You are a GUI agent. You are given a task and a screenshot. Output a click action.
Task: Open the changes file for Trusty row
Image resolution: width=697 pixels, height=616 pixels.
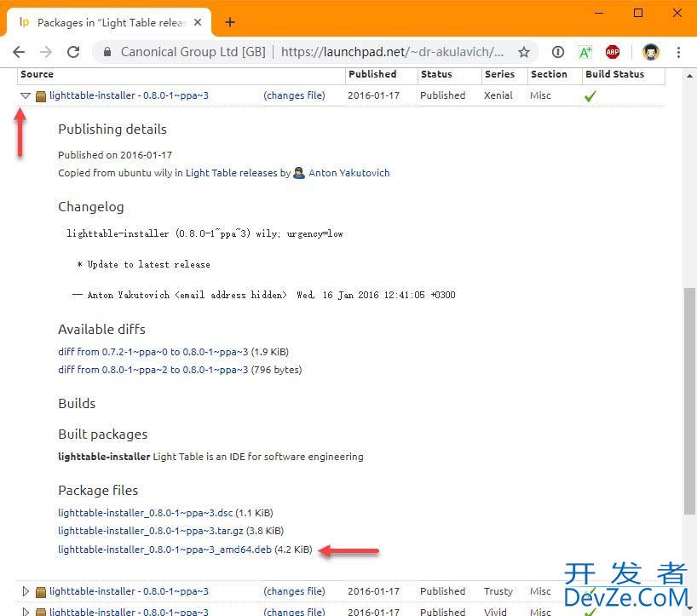[294, 591]
